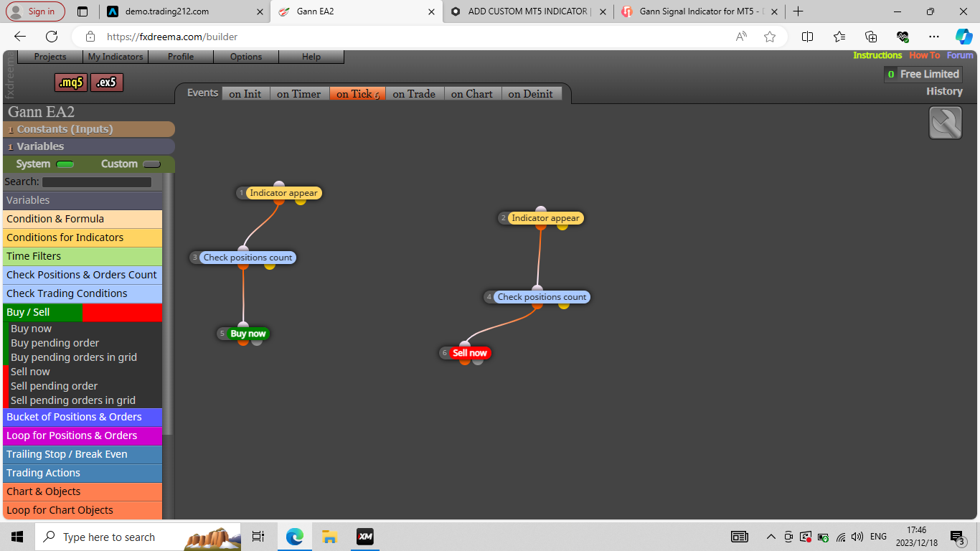Viewport: 980px width, 551px height.
Task: Open the tab actions menu icon
Action: (83, 11)
